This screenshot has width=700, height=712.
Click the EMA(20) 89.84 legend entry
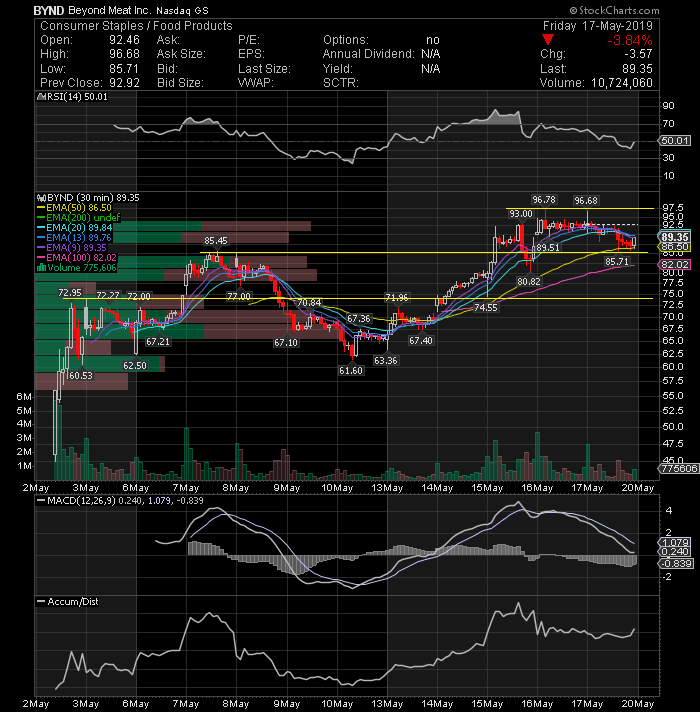pos(79,227)
